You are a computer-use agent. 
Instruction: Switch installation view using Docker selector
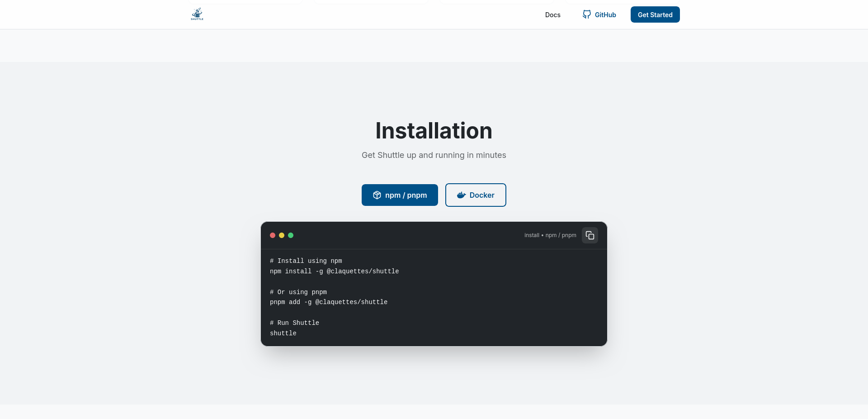pyautogui.click(x=476, y=195)
